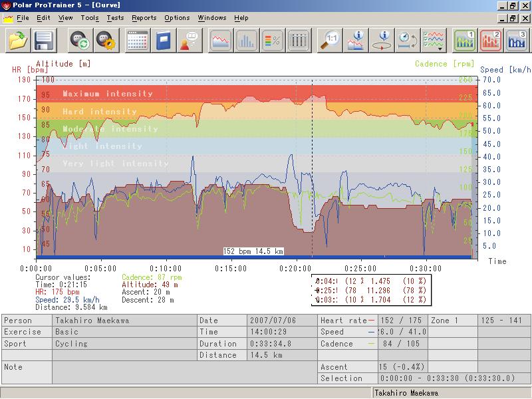Image resolution: width=532 pixels, height=399 pixels.
Task: Click the document icon in the menu bar
Action: click(x=8, y=19)
